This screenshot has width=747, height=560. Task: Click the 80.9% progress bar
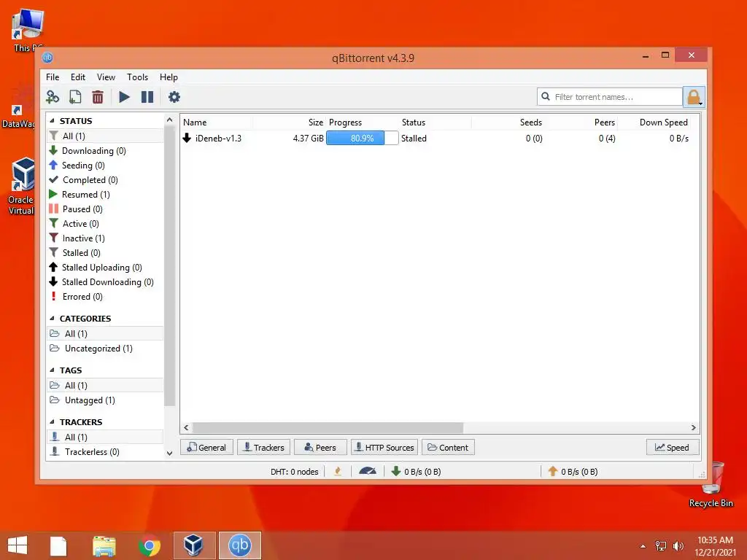tap(362, 138)
